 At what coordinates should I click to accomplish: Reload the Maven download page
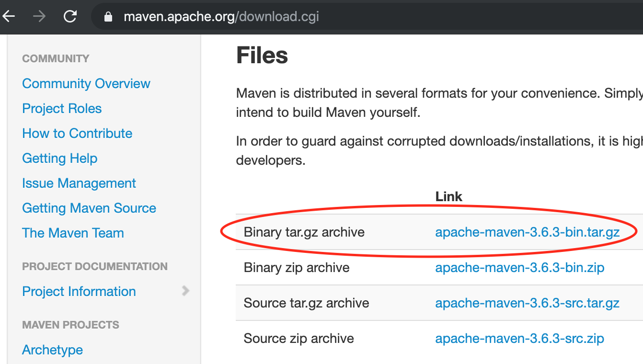click(70, 16)
